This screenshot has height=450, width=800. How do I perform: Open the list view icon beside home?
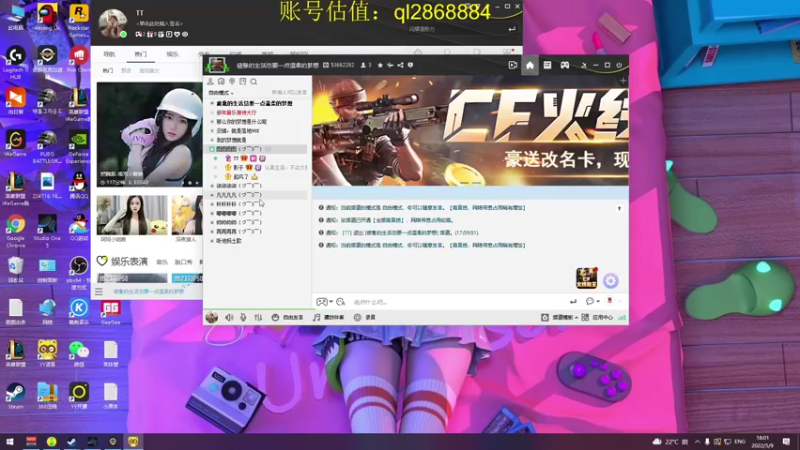pyautogui.click(x=547, y=65)
